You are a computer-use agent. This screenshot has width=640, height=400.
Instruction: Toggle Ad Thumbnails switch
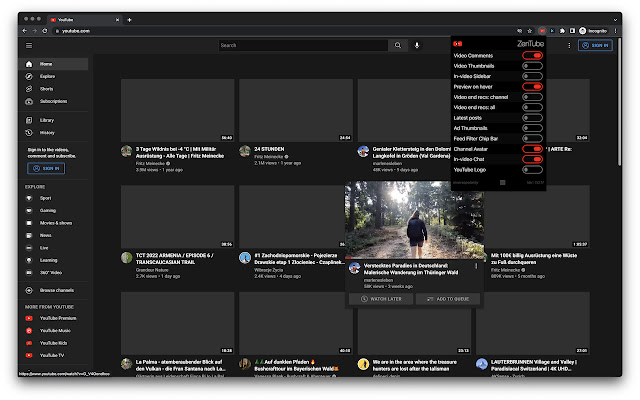tap(532, 128)
